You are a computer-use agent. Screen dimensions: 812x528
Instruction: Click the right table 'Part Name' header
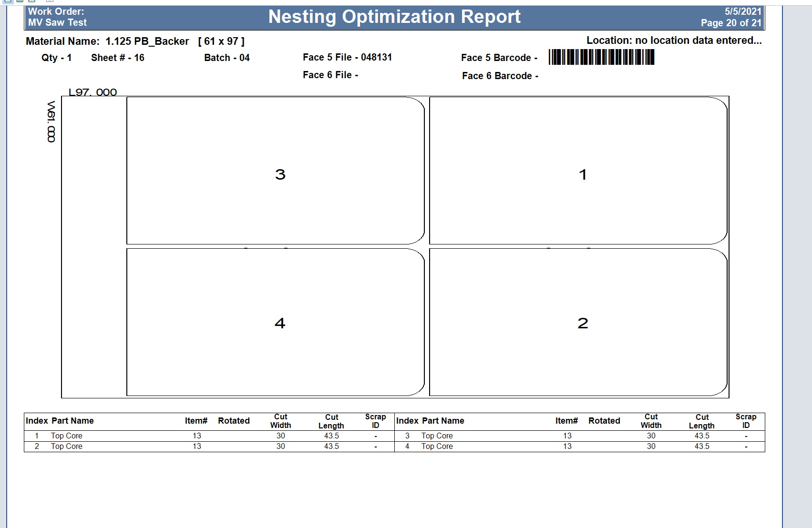(x=443, y=421)
